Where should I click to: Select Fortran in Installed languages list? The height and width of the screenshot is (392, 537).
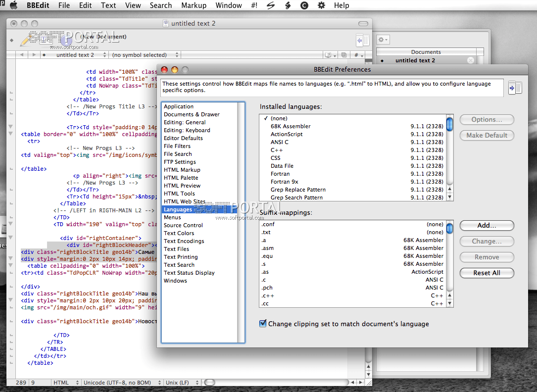point(280,174)
